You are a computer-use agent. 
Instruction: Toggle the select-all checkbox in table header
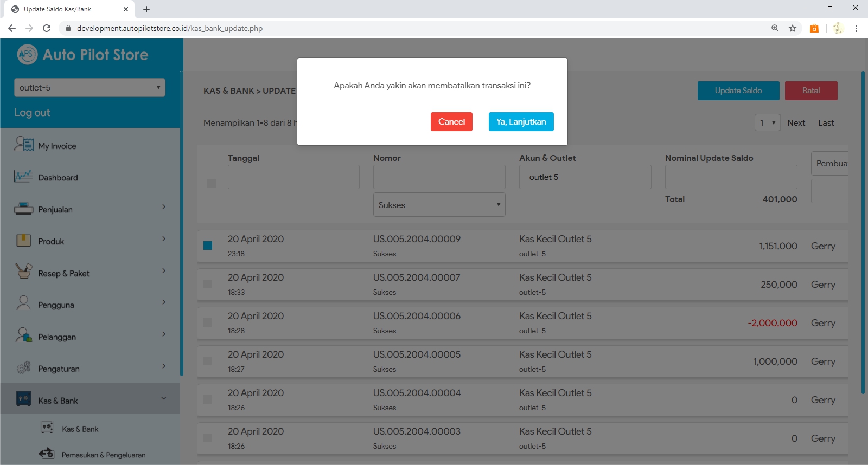211,183
